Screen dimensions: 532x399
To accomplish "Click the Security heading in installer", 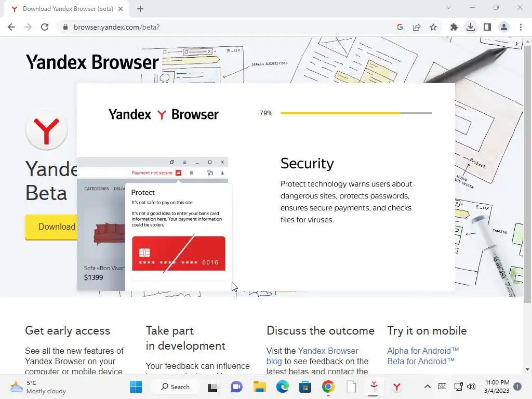I will 307,163.
